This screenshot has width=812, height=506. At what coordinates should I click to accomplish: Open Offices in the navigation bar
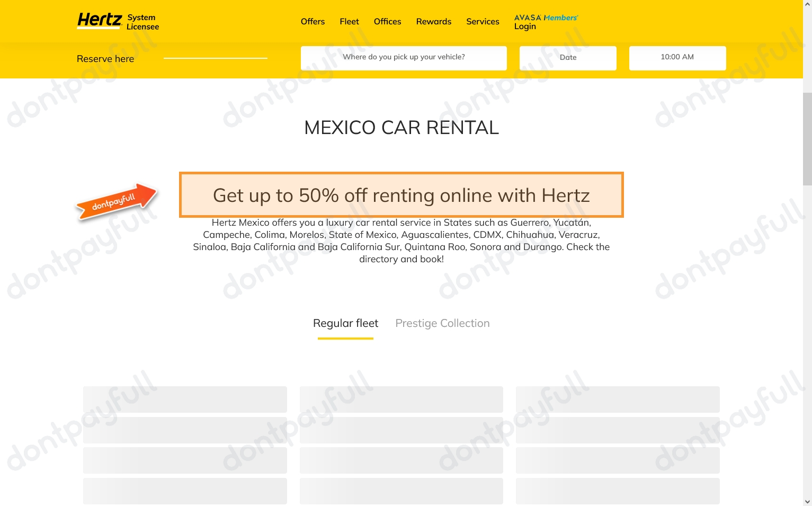[387, 22]
